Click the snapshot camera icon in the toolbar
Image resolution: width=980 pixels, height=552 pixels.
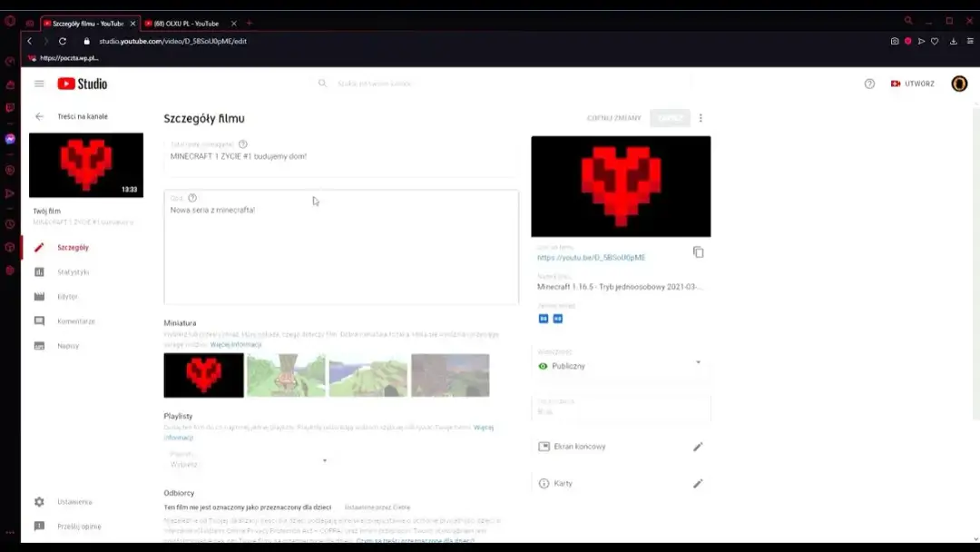895,41
